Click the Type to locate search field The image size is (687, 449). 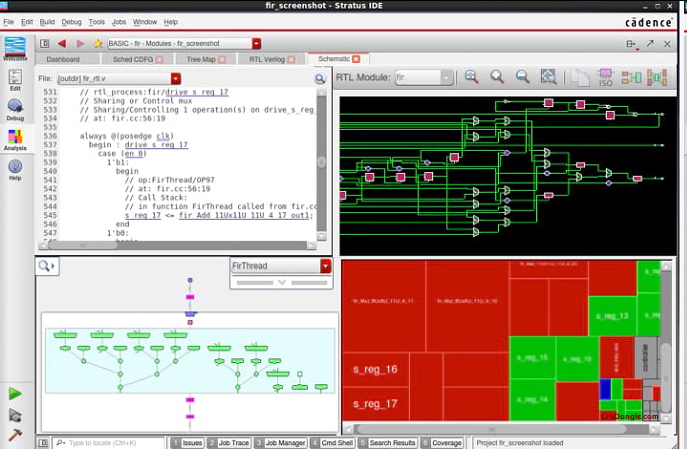[x=110, y=442]
